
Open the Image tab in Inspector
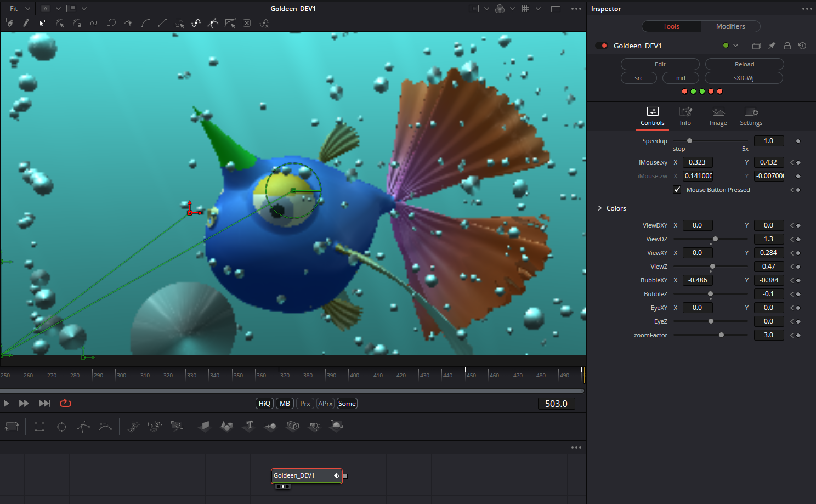point(718,116)
